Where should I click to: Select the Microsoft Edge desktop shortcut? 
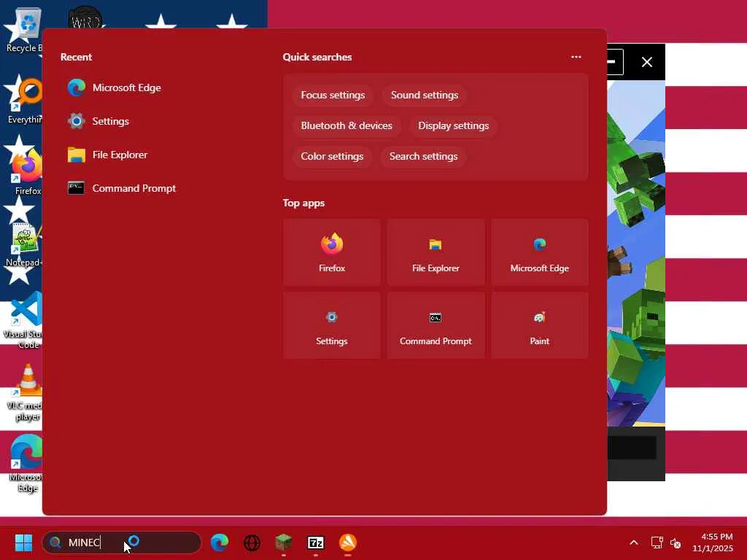(26, 464)
